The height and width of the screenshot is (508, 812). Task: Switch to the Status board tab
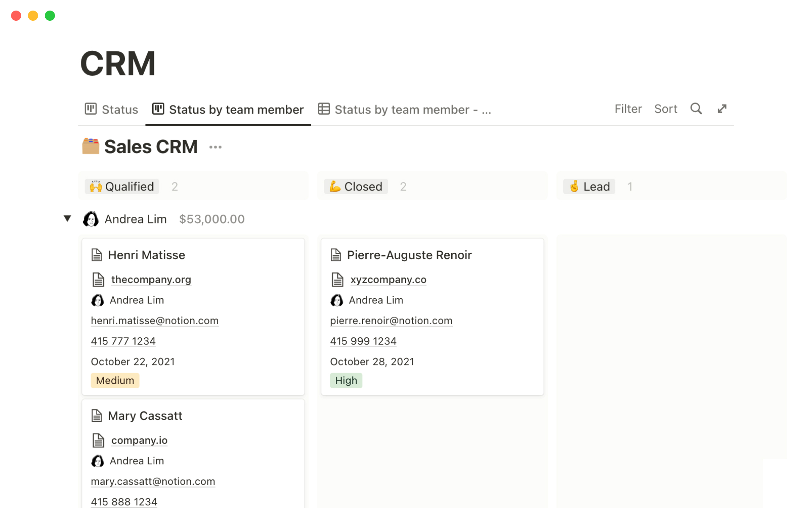click(x=112, y=110)
